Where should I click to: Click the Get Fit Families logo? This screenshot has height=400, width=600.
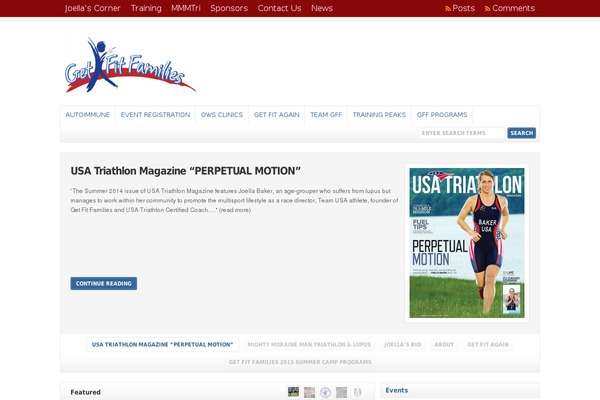[x=130, y=65]
